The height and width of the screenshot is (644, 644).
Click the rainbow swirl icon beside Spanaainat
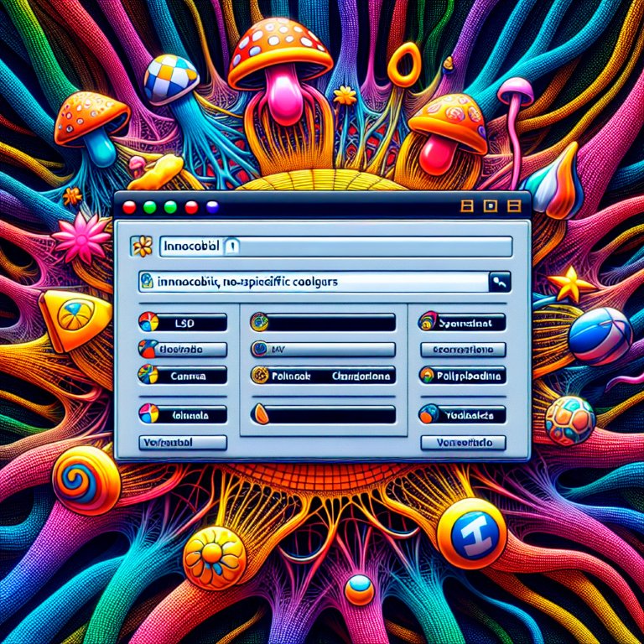tap(428, 321)
